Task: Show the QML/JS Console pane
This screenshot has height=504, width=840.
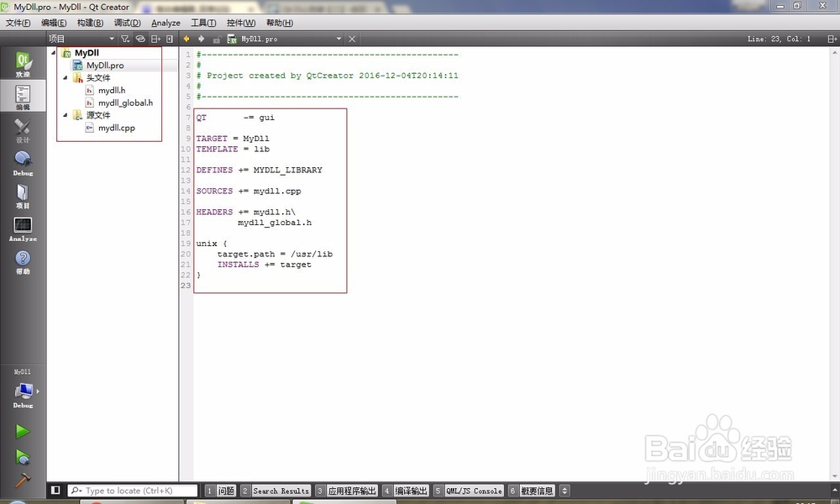Action: [469, 491]
